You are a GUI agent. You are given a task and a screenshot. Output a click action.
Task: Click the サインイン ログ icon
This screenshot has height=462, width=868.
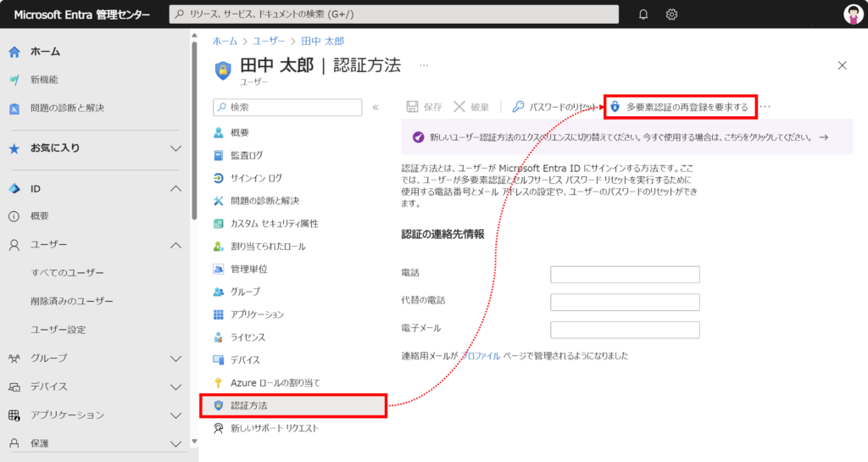click(x=219, y=178)
